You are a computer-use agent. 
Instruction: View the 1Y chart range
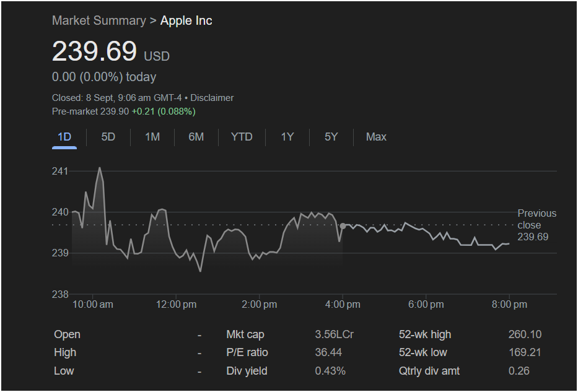[x=287, y=137]
